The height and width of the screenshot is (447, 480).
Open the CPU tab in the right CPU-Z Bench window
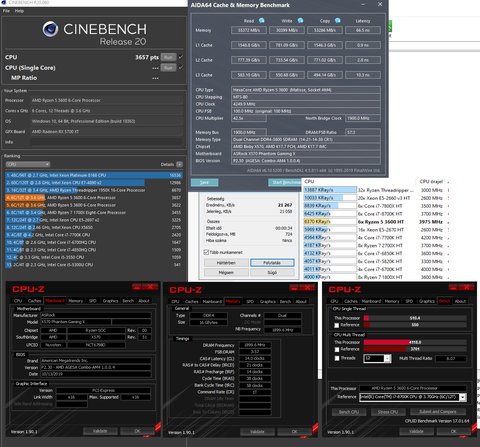pos(334,301)
